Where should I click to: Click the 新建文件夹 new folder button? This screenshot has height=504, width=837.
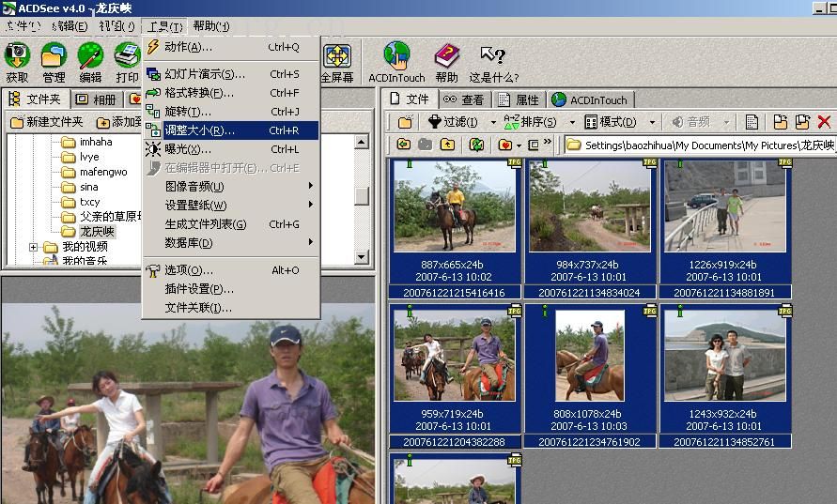[47, 122]
